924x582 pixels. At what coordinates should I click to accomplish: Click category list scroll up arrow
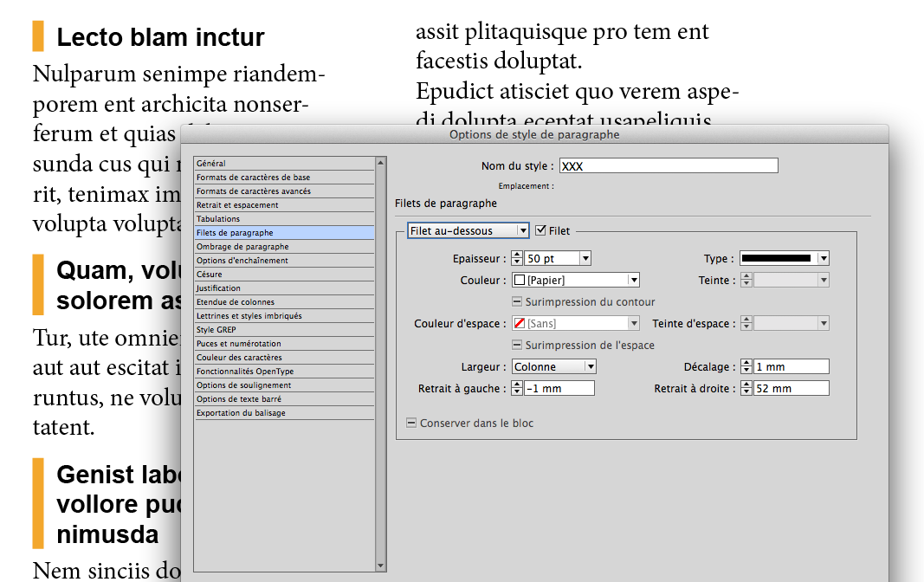coord(381,162)
